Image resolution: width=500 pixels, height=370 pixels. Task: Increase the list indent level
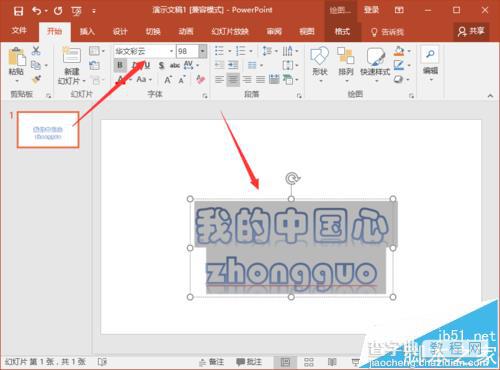coord(233,65)
